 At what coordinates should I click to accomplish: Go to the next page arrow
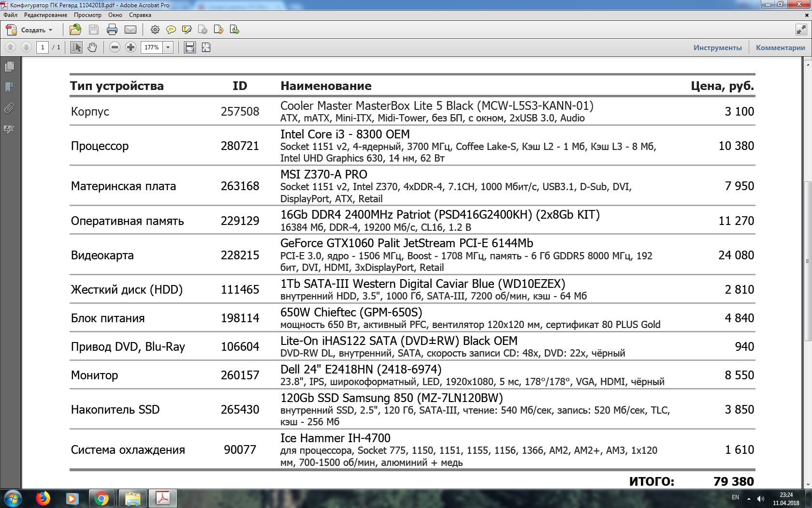[27, 47]
